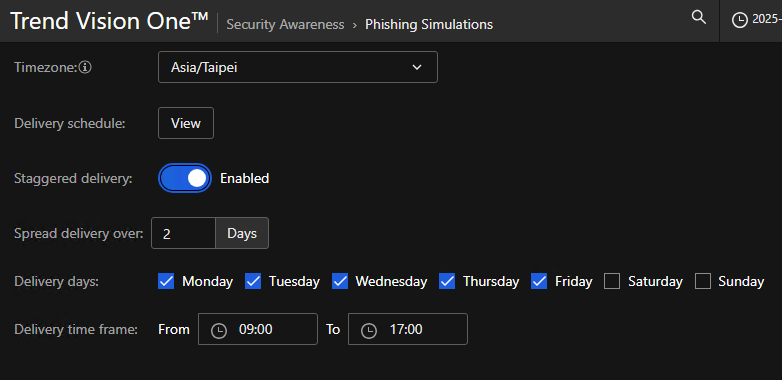Image resolution: width=782 pixels, height=380 pixels.
Task: Go to Security Awareness breadcrumb
Action: 285,24
